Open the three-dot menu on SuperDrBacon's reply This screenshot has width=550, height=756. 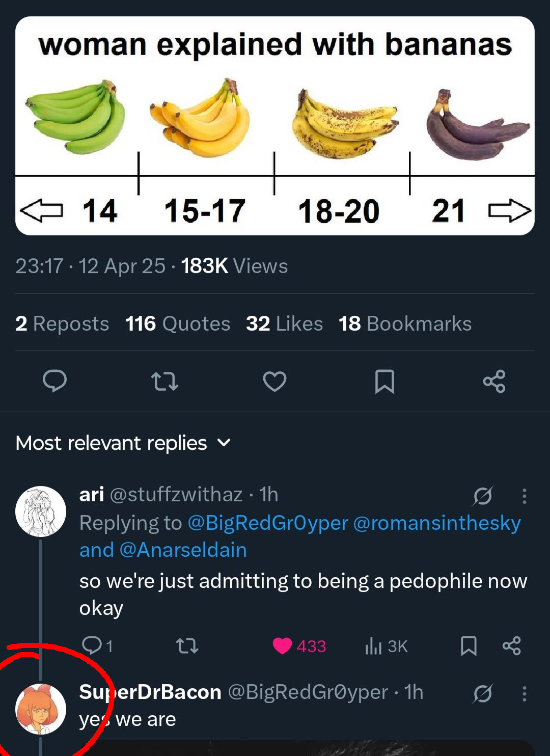524,693
